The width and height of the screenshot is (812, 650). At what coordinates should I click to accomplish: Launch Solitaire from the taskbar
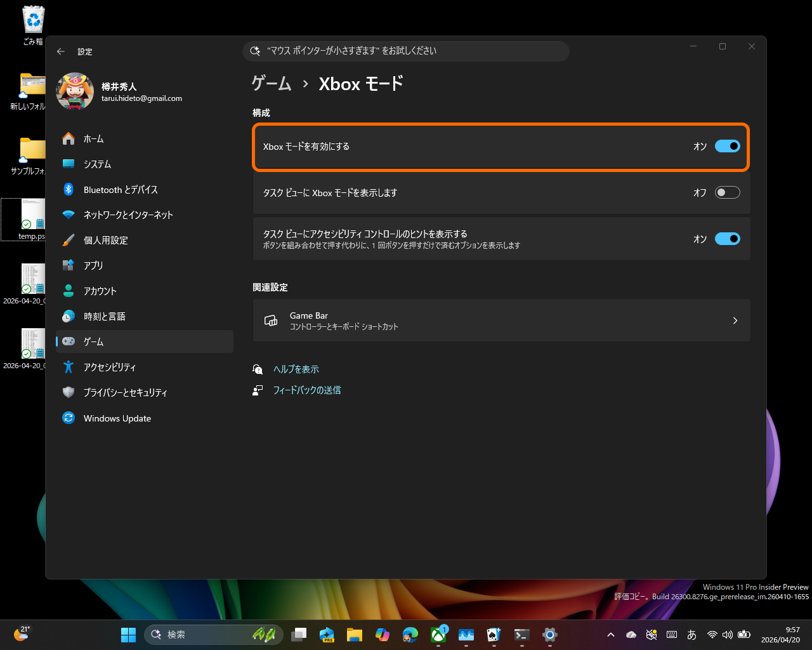494,634
